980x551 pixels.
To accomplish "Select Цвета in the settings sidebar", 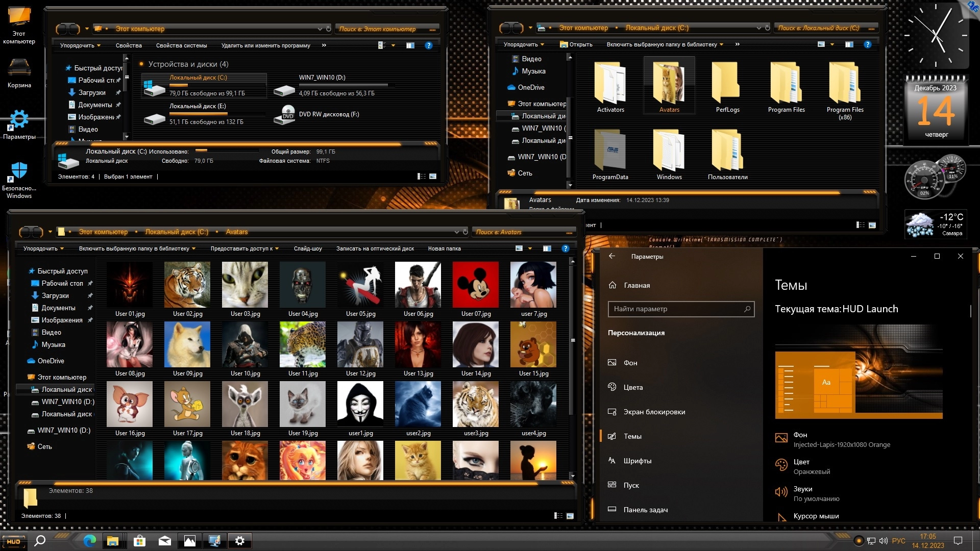I will [x=633, y=387].
